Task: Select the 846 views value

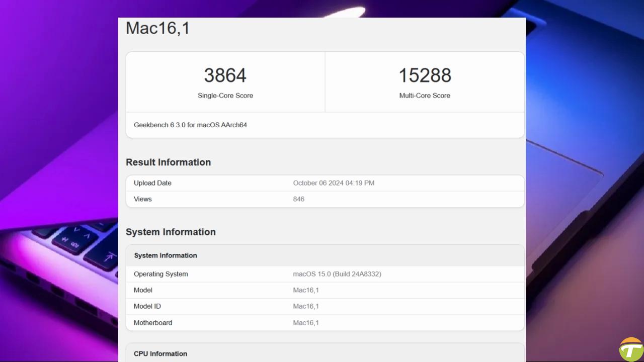Action: click(x=298, y=199)
